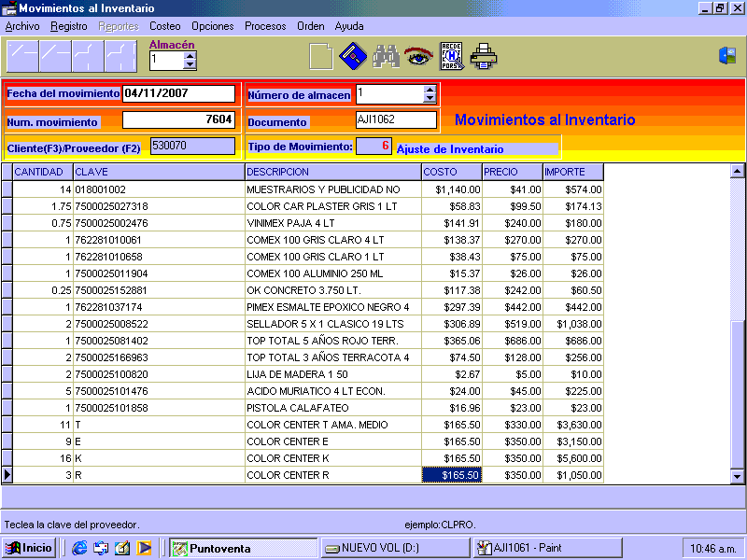
Task: Click the Inicio start button
Action: [x=29, y=548]
